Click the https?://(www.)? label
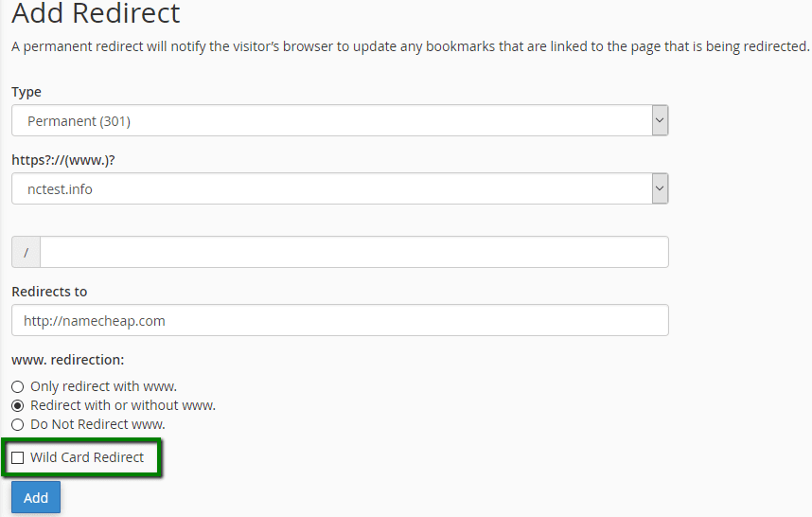812x517 pixels. click(63, 160)
